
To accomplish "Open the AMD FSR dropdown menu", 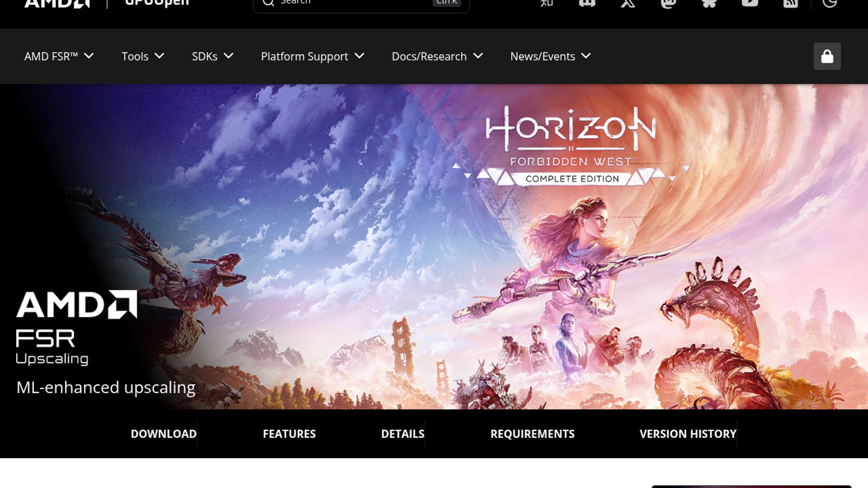I will tap(59, 56).
